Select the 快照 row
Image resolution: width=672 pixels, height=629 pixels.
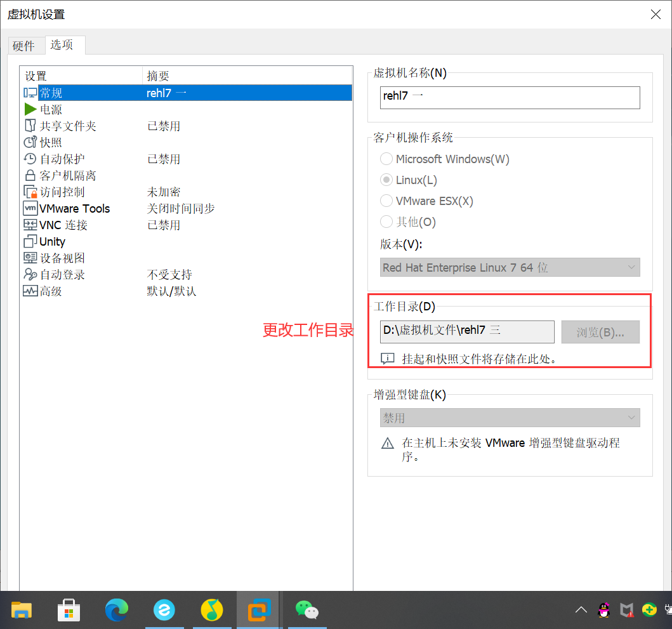pyautogui.click(x=187, y=142)
